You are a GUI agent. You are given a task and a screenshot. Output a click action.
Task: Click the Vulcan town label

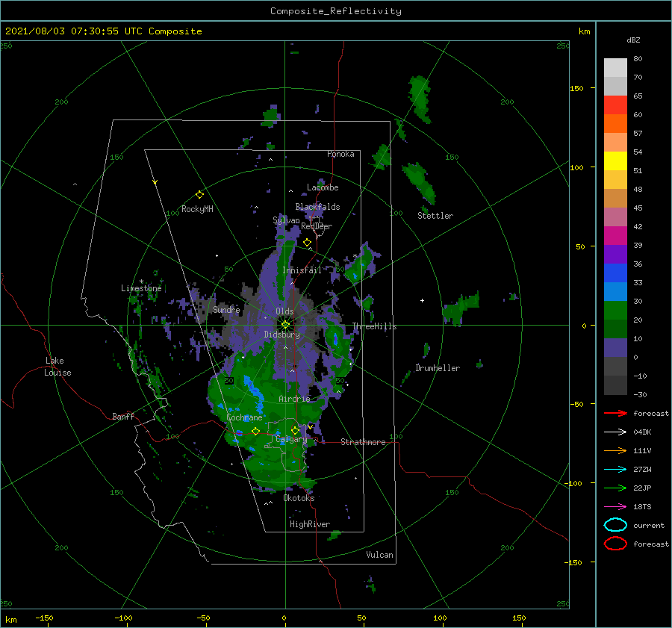coord(379,555)
